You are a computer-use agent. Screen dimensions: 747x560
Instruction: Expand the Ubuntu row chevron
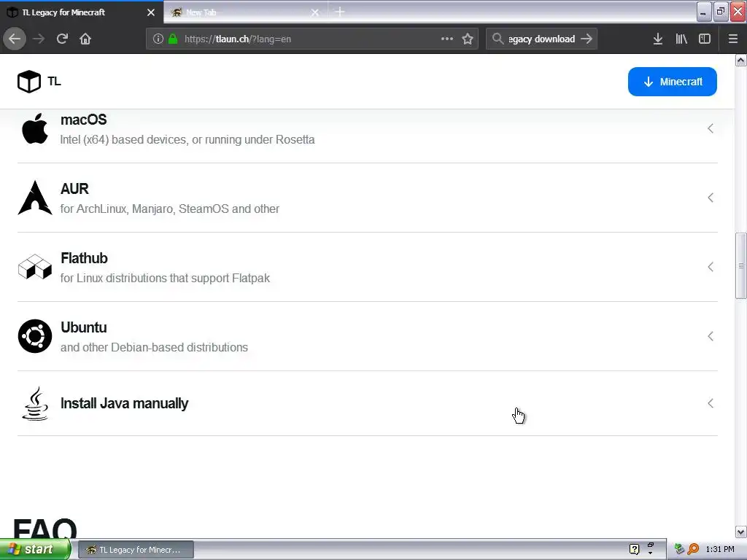click(711, 336)
